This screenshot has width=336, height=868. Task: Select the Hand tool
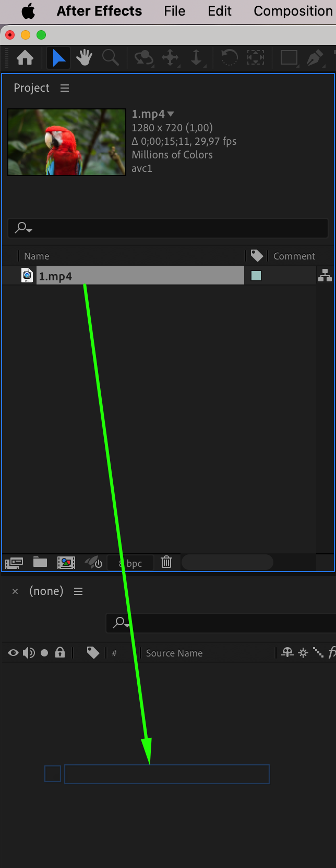[x=84, y=58]
